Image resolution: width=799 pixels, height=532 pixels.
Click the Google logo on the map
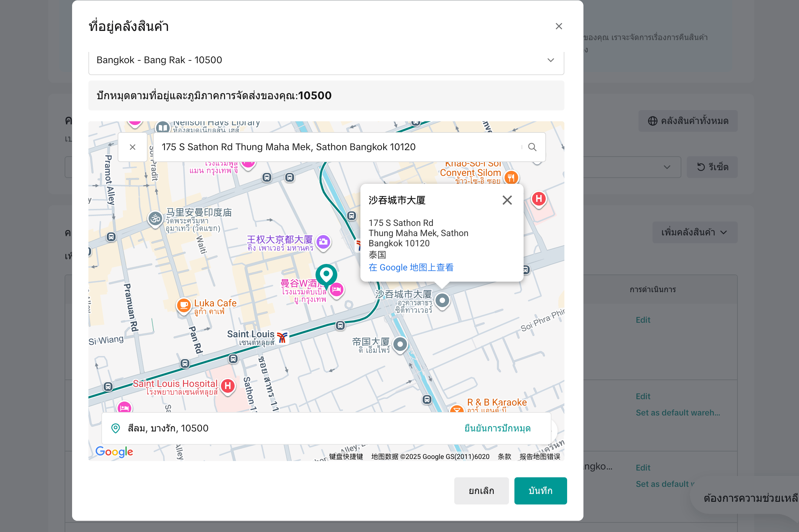tap(114, 451)
